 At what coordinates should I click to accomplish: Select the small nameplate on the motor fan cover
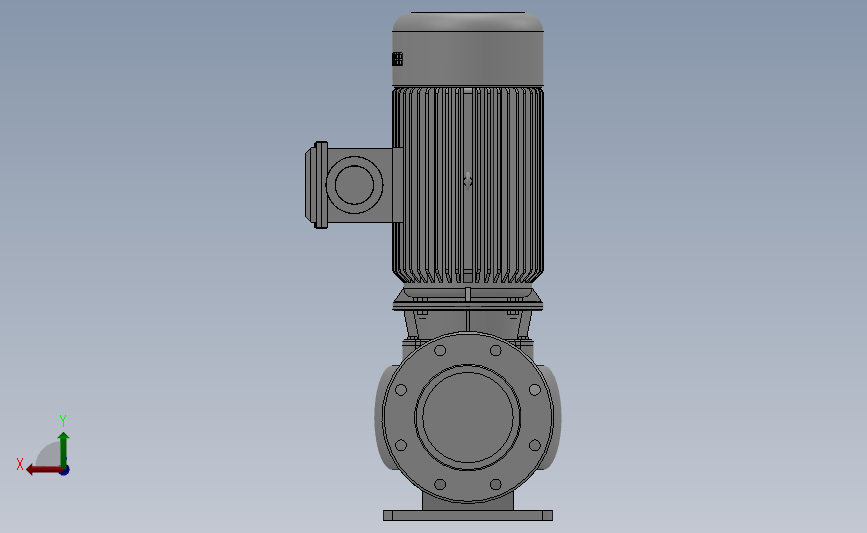tap(397, 59)
